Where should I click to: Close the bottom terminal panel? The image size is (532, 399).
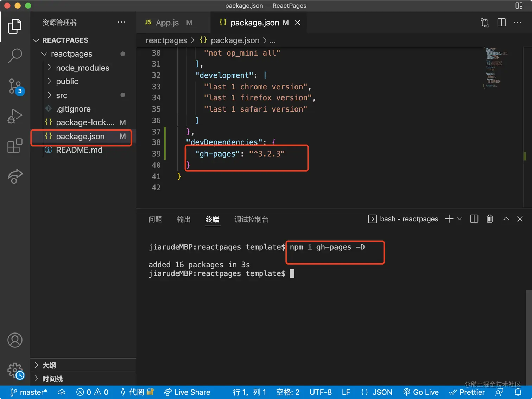[x=520, y=219]
